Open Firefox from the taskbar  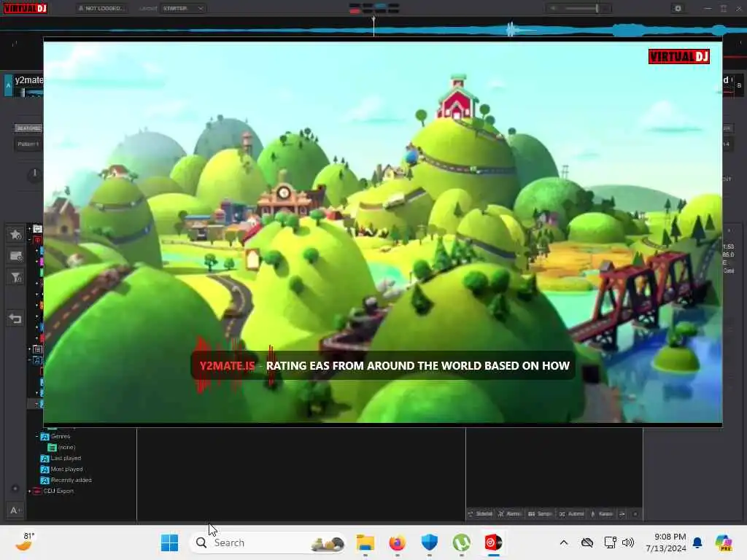tap(398, 542)
